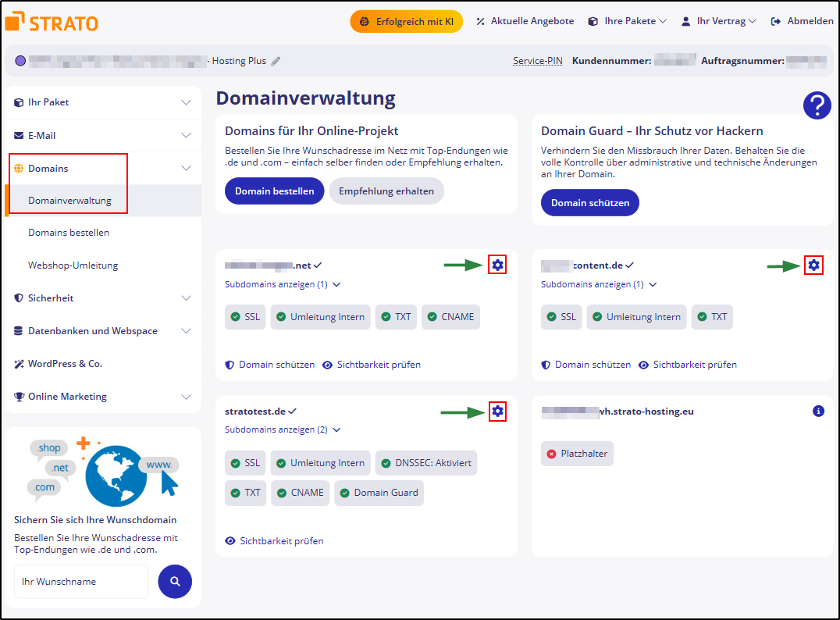
Task: Click info icon next to strato-hosting.eu domain
Action: click(x=818, y=411)
